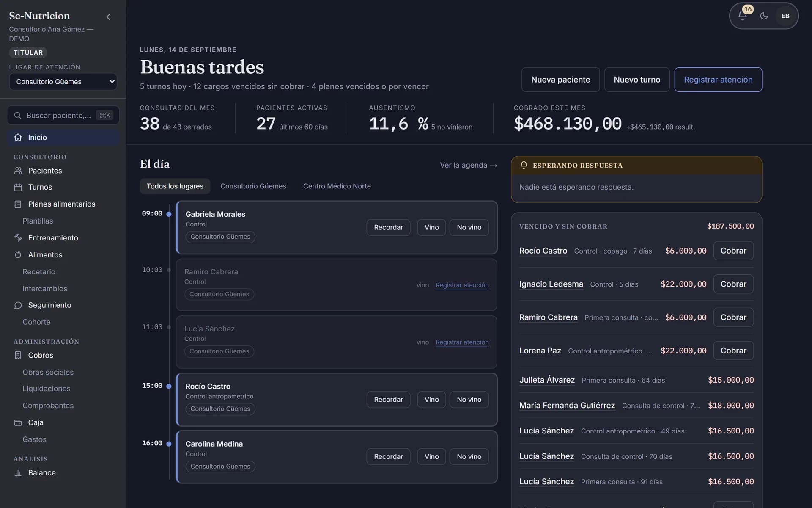Click the Pacientes people icon
Screen dimensions: 812x508
(x=18, y=171)
